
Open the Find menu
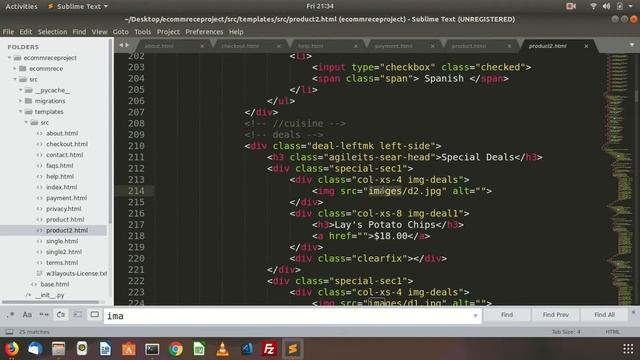click(x=79, y=32)
